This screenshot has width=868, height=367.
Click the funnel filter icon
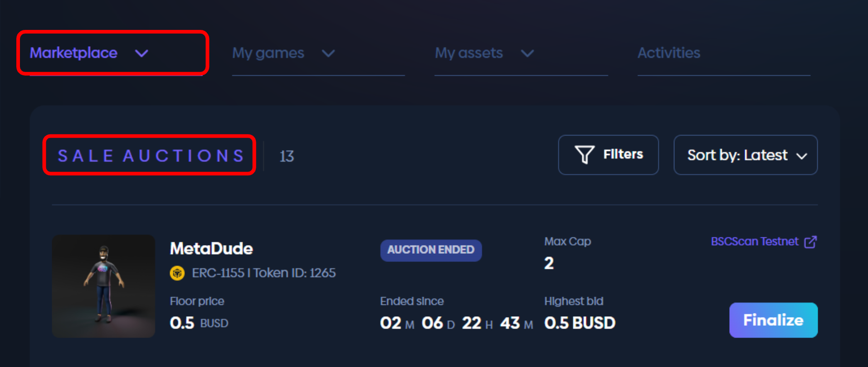(x=584, y=155)
